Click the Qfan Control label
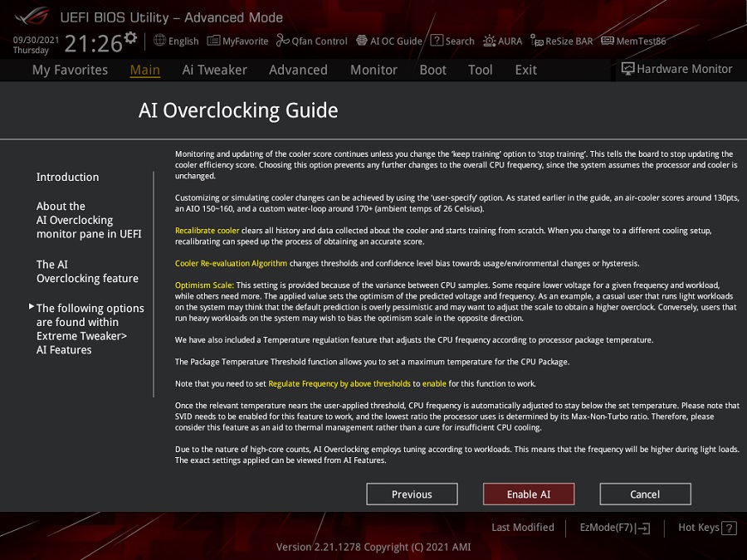The height and width of the screenshot is (560, 747). 320,41
